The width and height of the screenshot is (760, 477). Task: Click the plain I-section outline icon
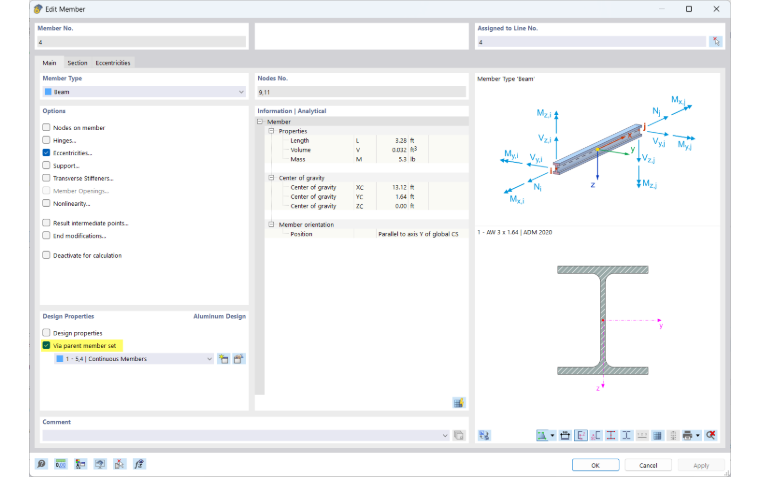pyautogui.click(x=627, y=435)
